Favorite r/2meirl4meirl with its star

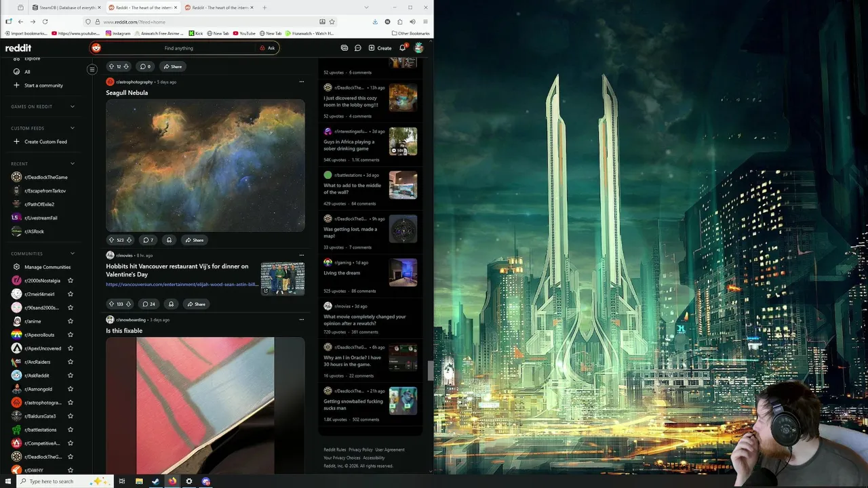[x=70, y=294]
